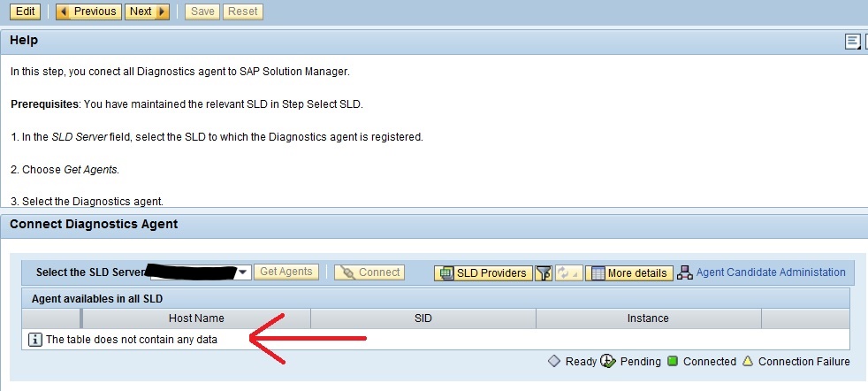Click the Connection Failure triangle icon

(748, 362)
